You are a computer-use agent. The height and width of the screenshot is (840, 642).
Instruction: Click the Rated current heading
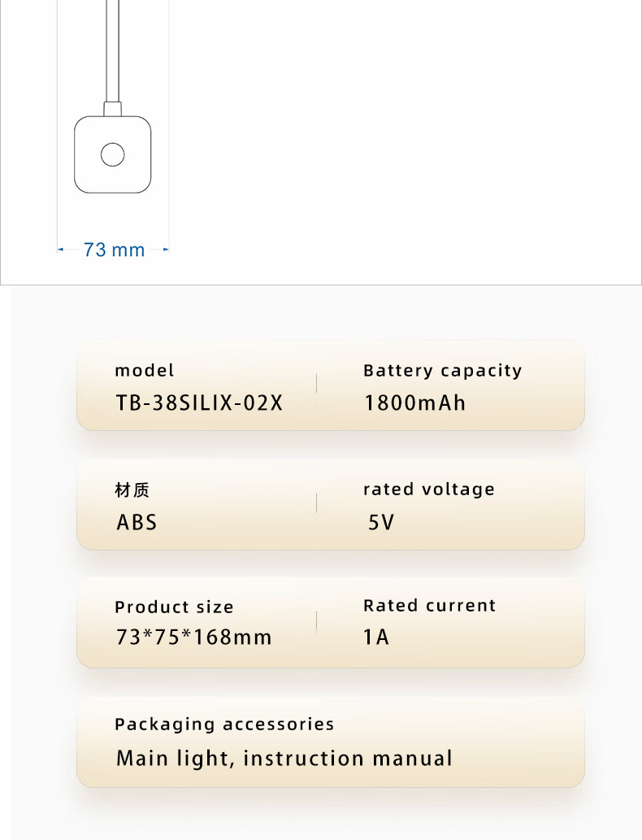[x=429, y=606]
